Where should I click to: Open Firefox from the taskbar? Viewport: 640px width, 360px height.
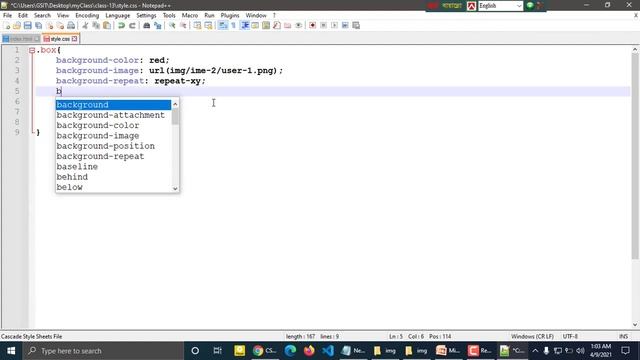(x=309, y=351)
